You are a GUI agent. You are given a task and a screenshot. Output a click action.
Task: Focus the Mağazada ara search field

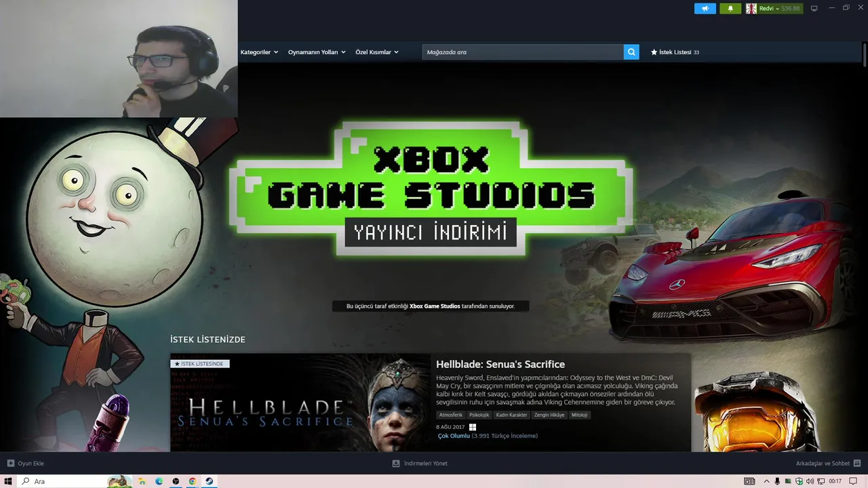523,52
